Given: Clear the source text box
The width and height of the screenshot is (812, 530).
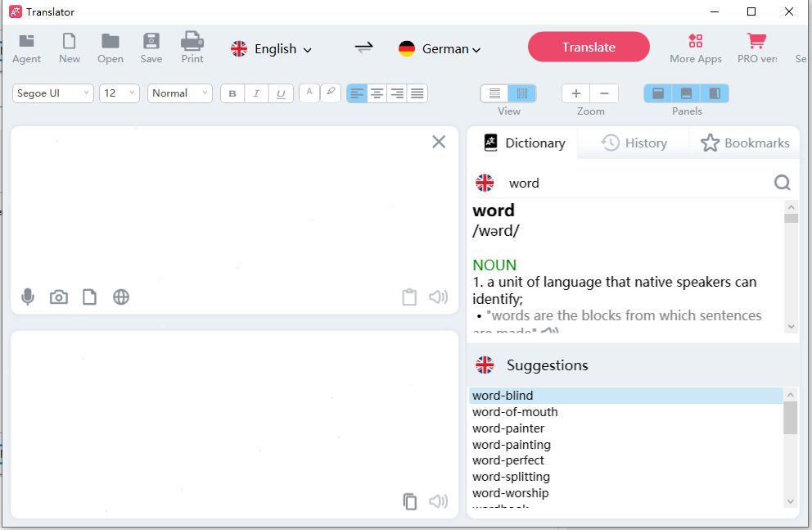Looking at the screenshot, I should [439, 142].
